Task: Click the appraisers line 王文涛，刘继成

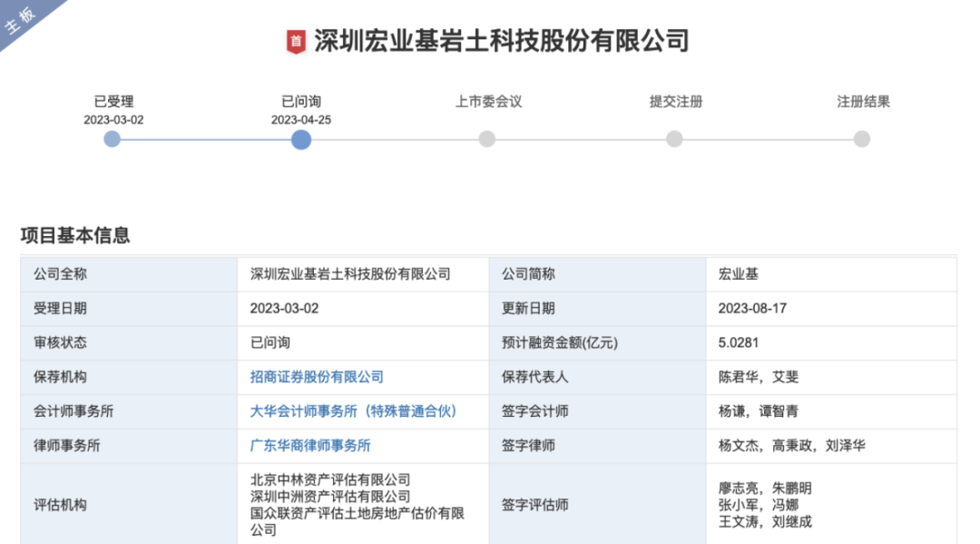Action: pos(765,522)
